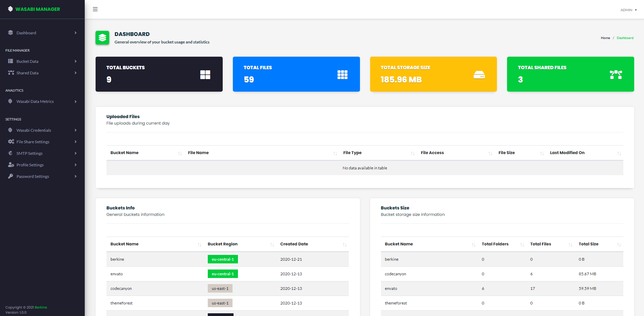Sort Buckets Size by Total Size column

point(588,244)
